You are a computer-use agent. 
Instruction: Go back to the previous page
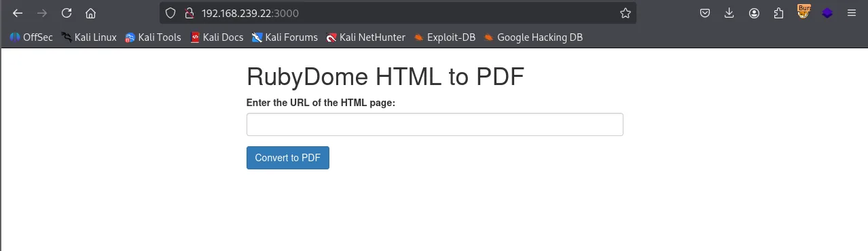18,13
